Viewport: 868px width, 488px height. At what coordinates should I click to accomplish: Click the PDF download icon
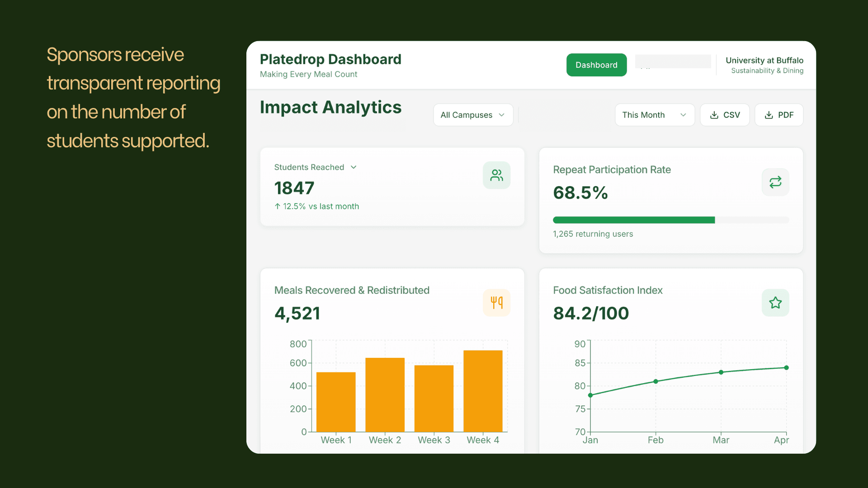tap(769, 115)
